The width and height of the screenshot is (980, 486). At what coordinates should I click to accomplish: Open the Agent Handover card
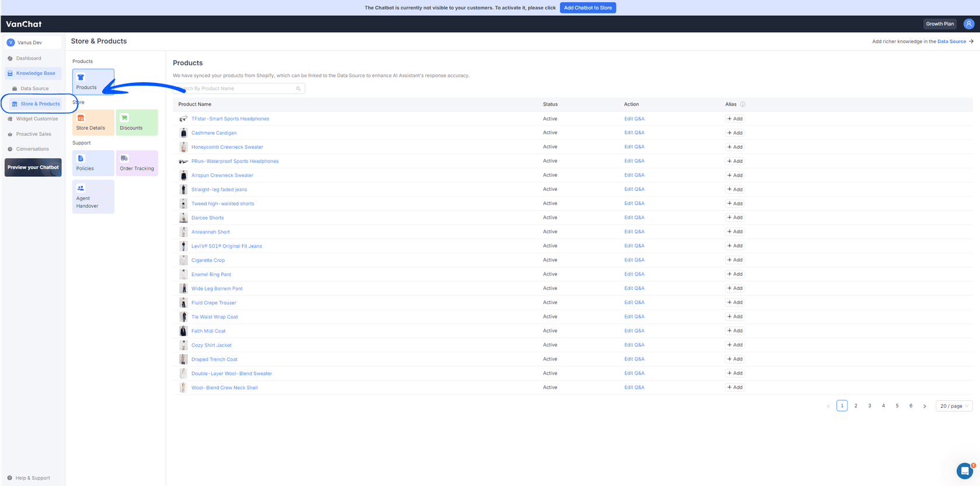coord(93,197)
